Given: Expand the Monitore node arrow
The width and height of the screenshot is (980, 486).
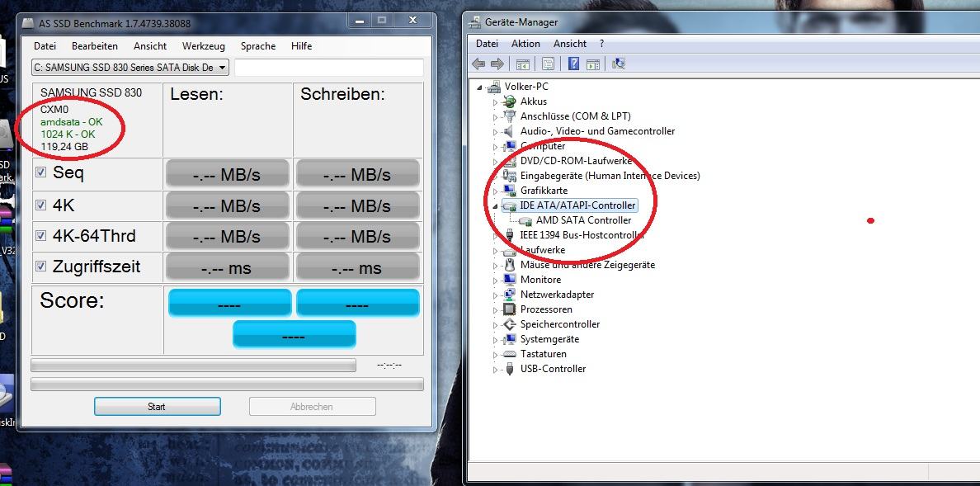Looking at the screenshot, I should (495, 280).
